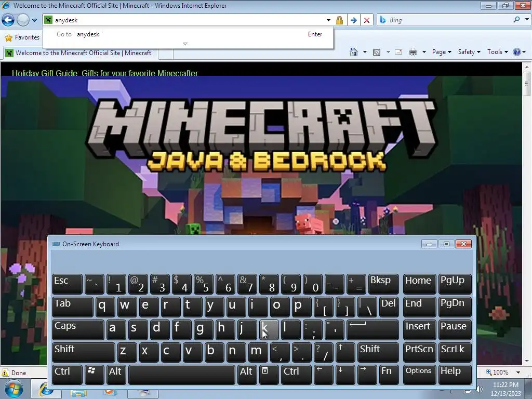This screenshot has height=399, width=532.
Task: Toggle the right Shift key
Action: 378,352
